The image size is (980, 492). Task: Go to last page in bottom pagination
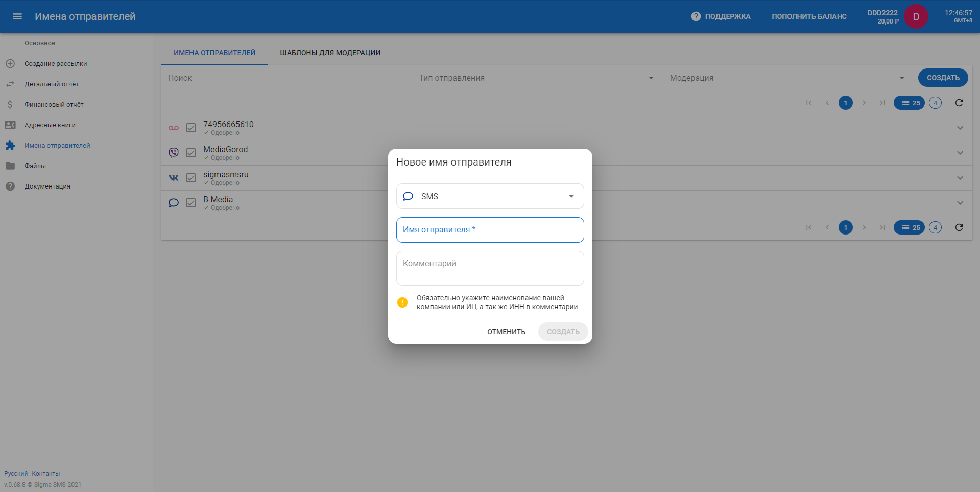click(882, 227)
